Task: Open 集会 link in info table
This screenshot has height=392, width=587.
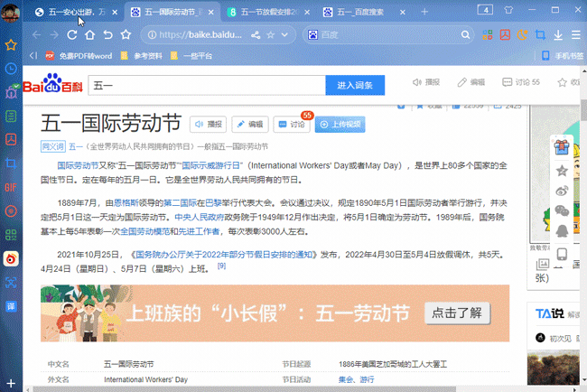Action: point(346,379)
